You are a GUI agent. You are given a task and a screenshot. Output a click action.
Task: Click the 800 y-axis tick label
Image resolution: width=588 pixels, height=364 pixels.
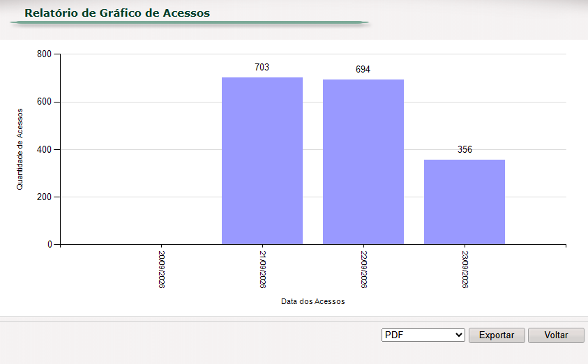click(44, 54)
